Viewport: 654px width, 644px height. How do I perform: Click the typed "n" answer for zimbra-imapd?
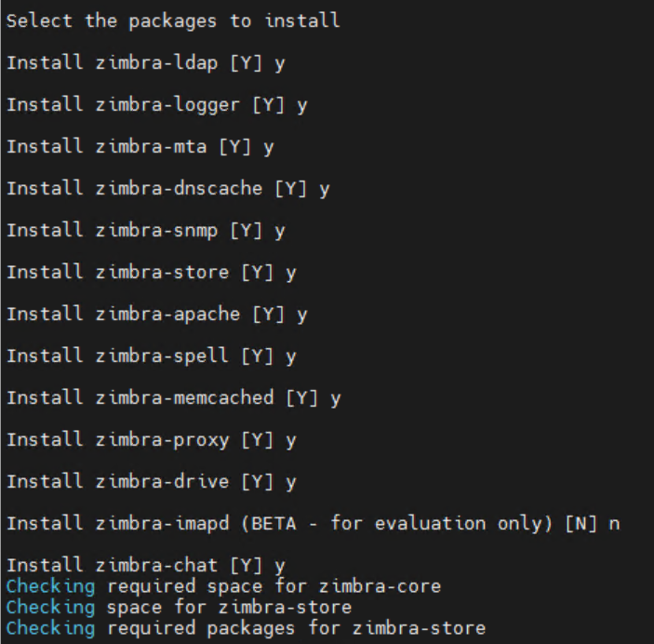click(x=614, y=524)
